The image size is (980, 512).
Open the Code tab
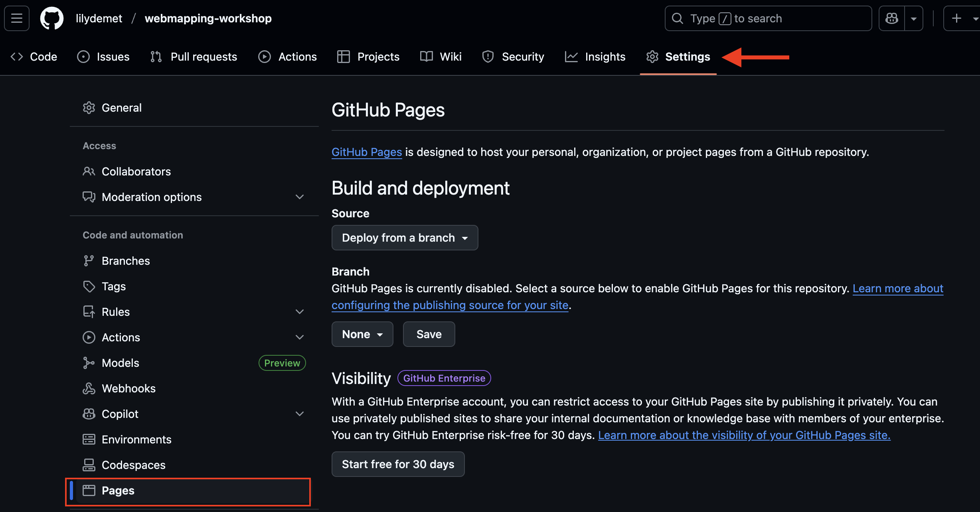(x=34, y=57)
